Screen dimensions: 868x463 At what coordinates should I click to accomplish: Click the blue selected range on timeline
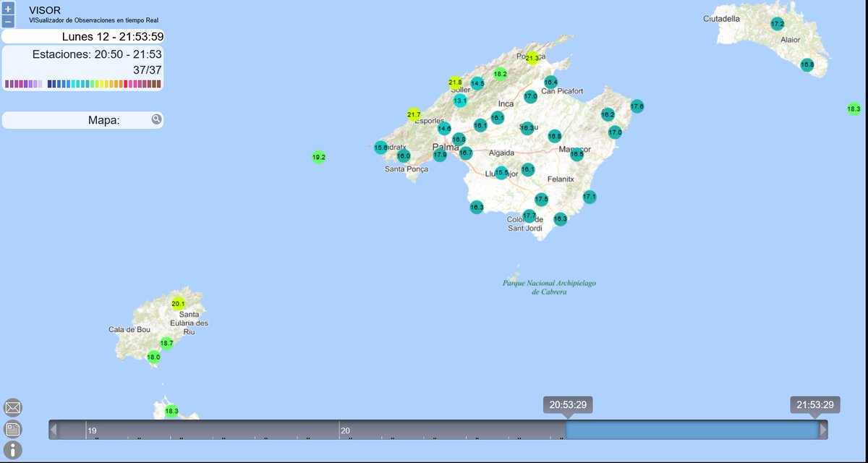point(692,430)
